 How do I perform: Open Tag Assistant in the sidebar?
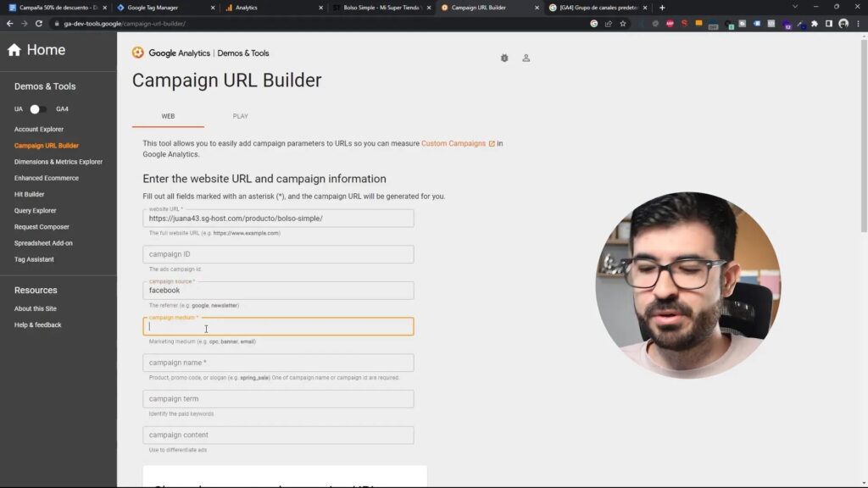[34, 259]
